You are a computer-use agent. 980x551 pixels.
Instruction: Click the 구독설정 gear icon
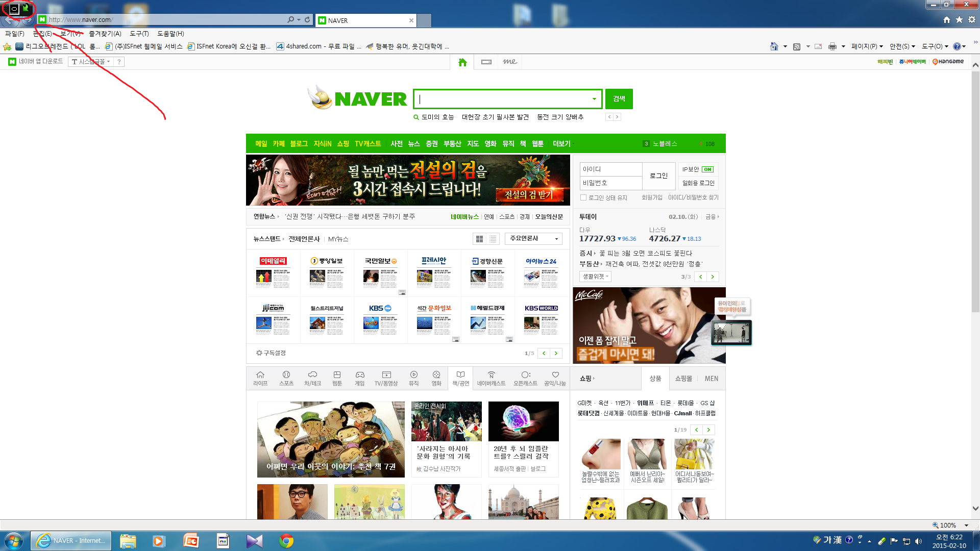point(259,353)
